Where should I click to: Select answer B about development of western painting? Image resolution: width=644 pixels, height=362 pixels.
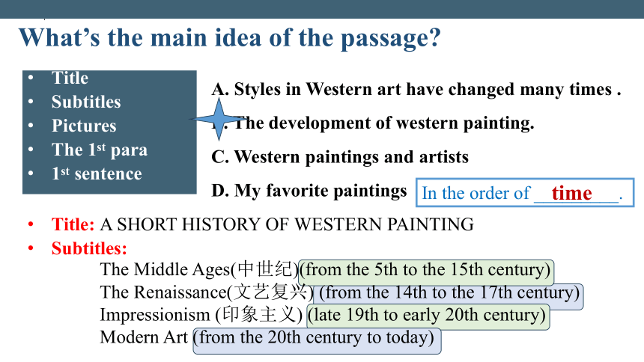coord(373,123)
